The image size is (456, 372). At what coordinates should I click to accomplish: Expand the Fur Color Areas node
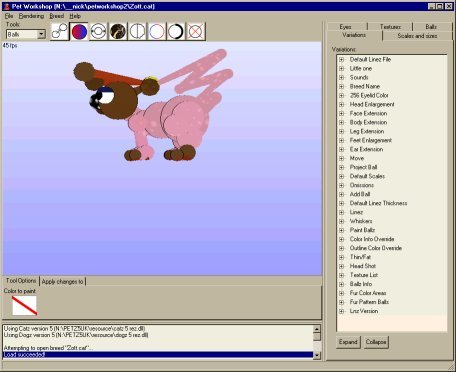[x=341, y=293]
